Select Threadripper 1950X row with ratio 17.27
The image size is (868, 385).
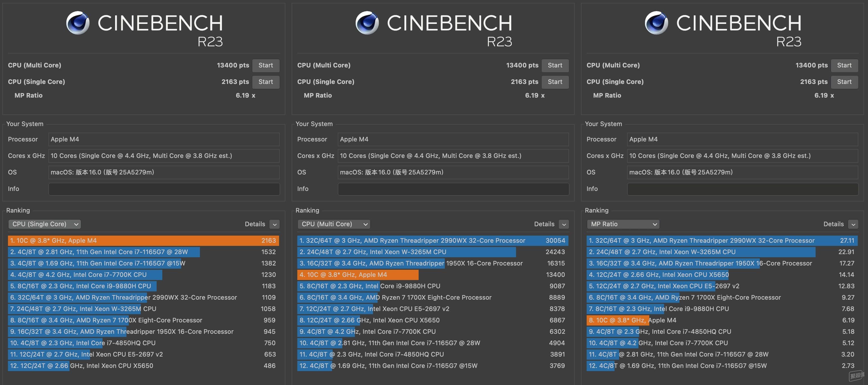[722, 263]
